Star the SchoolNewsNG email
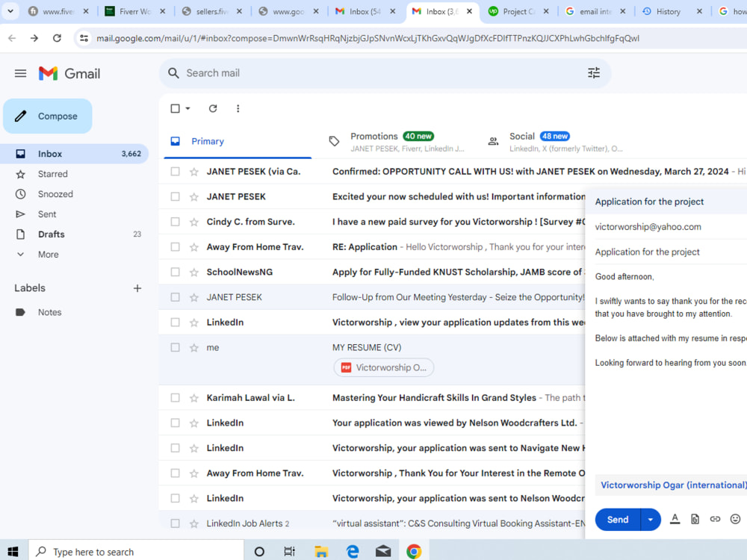The height and width of the screenshot is (560, 747). pyautogui.click(x=194, y=273)
